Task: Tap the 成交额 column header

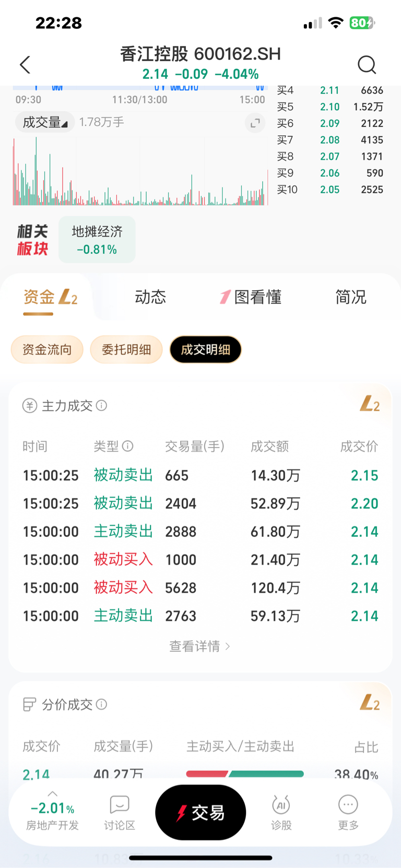Action: (x=269, y=447)
